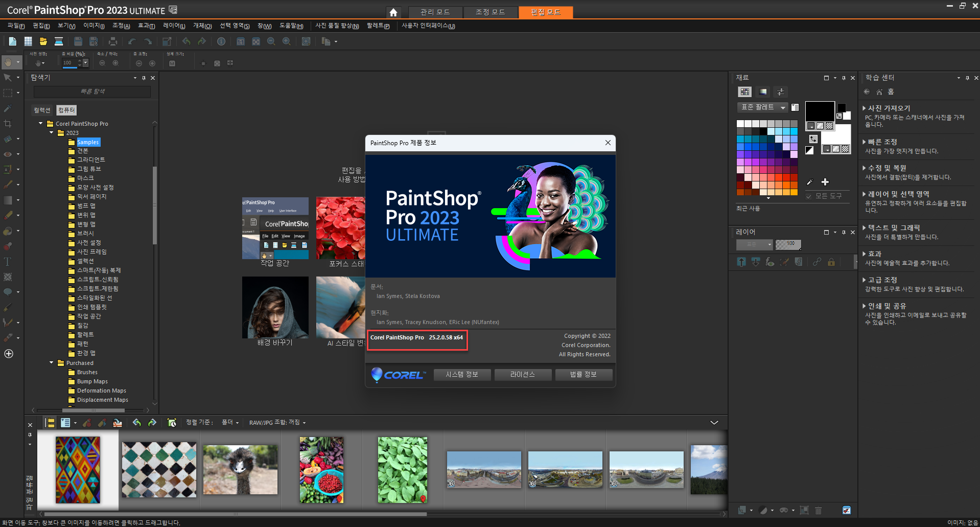Switch Materials panel to swatches grid view
Screen dimensions: 980x527
click(745, 92)
